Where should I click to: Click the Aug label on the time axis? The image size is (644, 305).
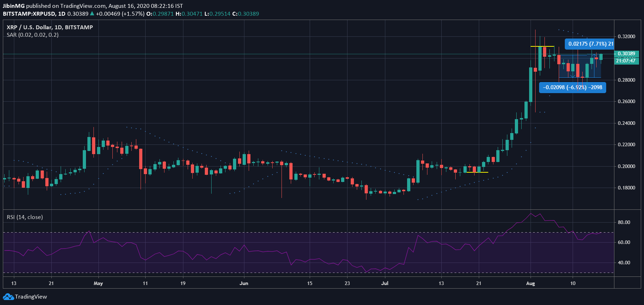click(531, 283)
